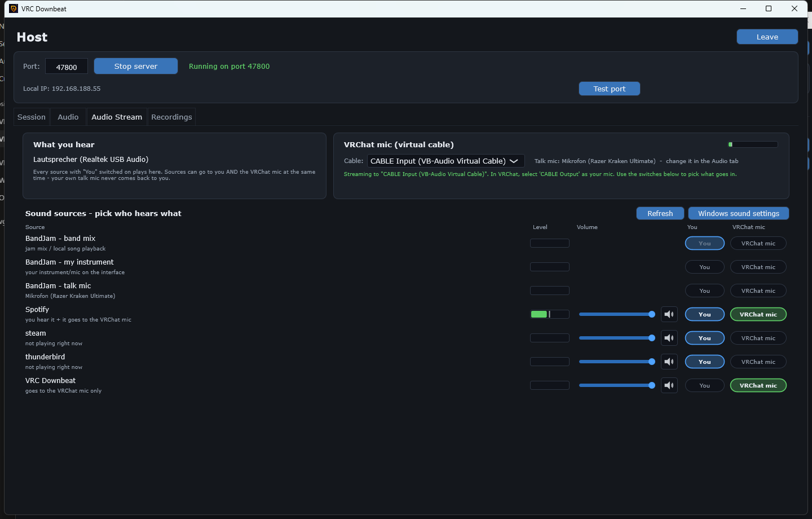Click the Spotify level meter
Viewport: 812px width, 519px height.
(x=550, y=314)
